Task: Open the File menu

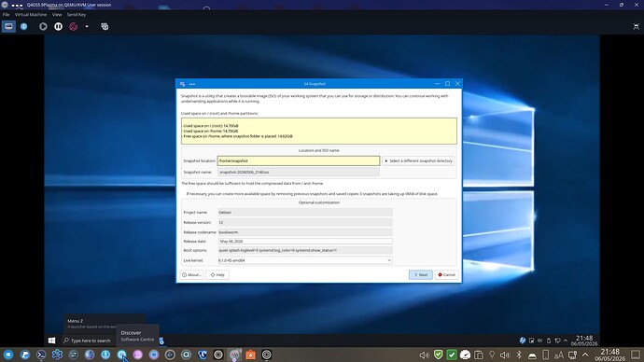Action: pos(7,14)
